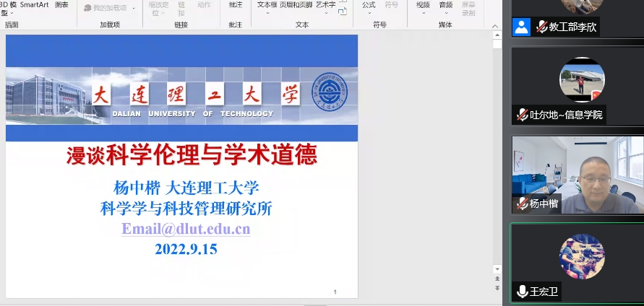Click the 动作 action button
The width and height of the screenshot is (644, 306).
[204, 5]
